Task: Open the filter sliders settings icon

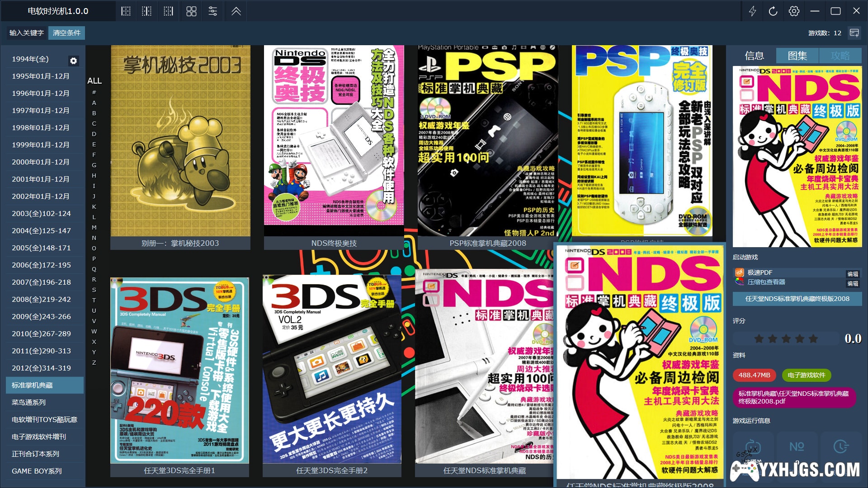Action: coord(213,11)
